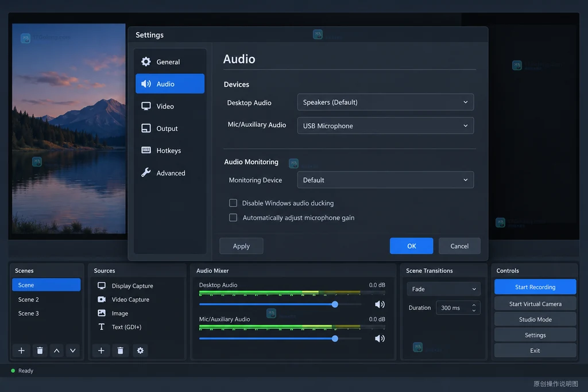The width and height of the screenshot is (588, 392).
Task: Click the Image source picture icon
Action: (101, 313)
